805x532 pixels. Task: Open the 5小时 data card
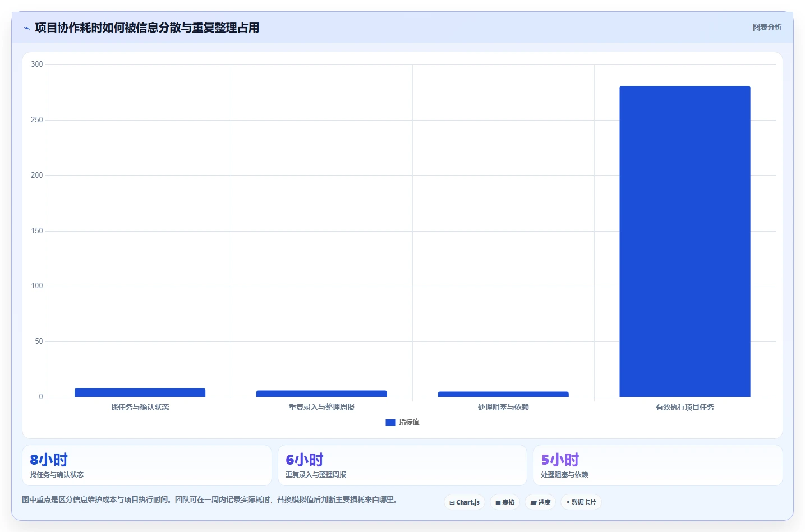tap(657, 465)
